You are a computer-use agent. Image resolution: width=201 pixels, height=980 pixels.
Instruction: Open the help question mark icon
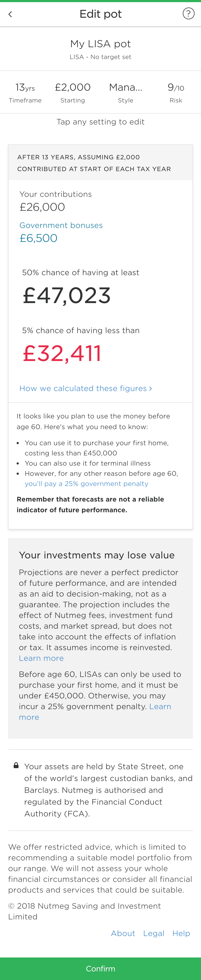(188, 14)
